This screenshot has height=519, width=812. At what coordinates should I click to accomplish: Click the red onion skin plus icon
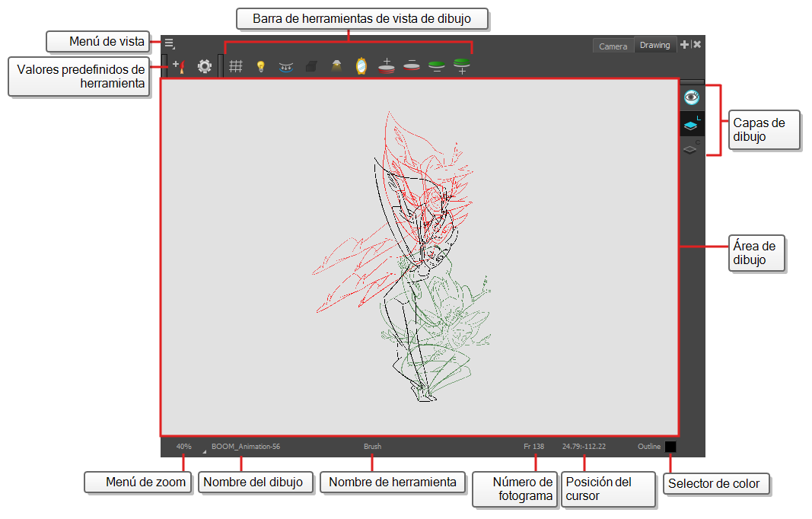click(x=387, y=66)
